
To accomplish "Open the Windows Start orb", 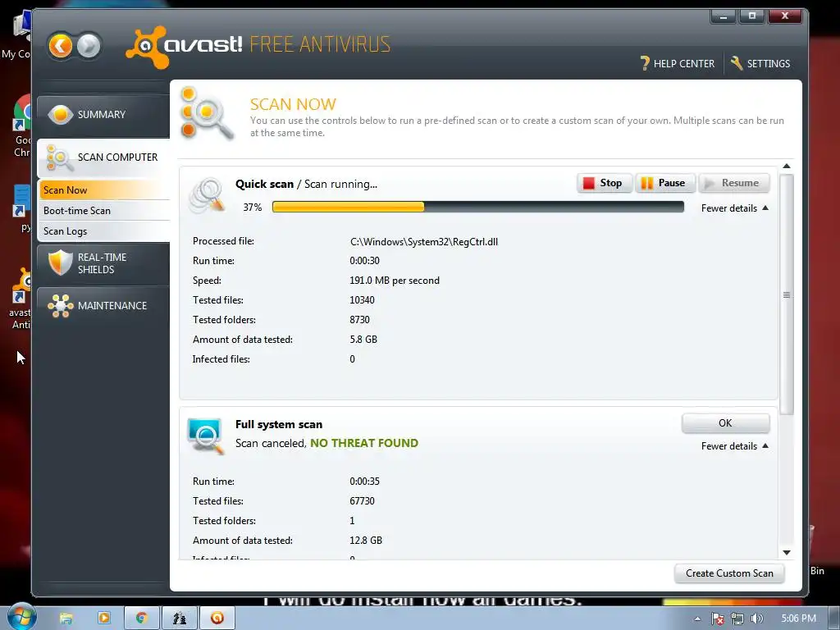I will 21,618.
